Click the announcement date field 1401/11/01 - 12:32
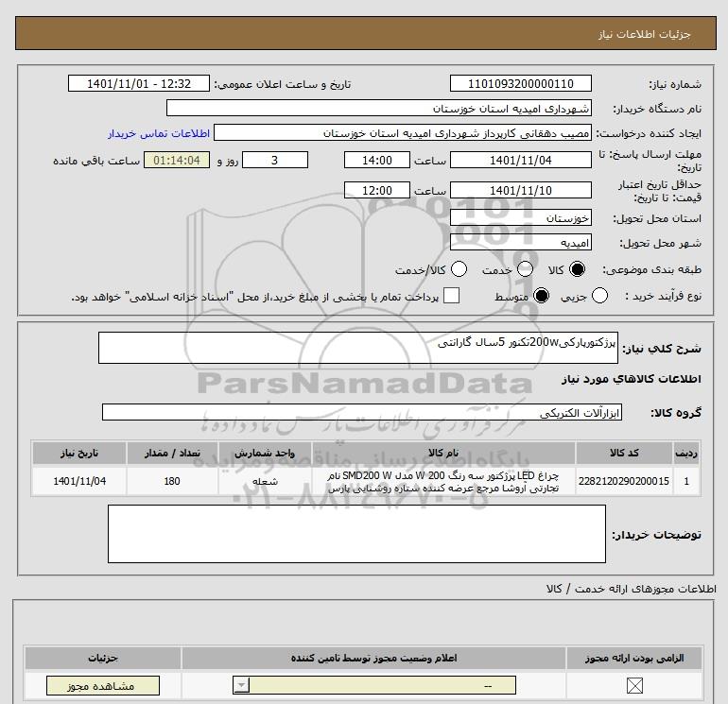Image resolution: width=728 pixels, height=704 pixels. pos(139,83)
